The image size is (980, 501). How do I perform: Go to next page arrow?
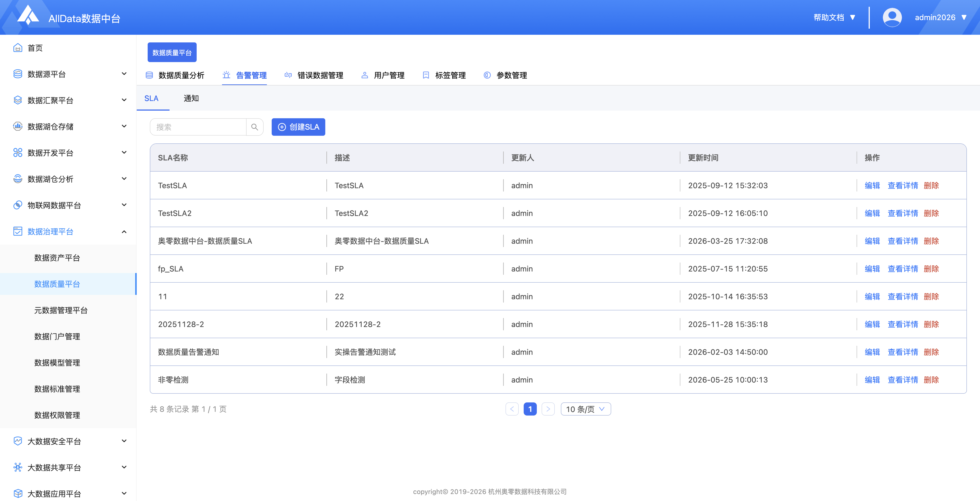pyautogui.click(x=548, y=409)
